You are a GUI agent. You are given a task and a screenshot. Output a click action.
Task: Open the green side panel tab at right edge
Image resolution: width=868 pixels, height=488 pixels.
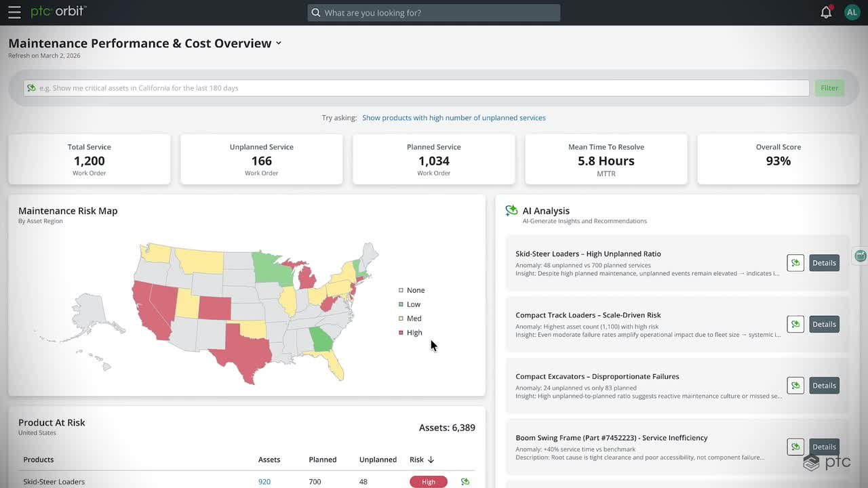click(x=861, y=256)
